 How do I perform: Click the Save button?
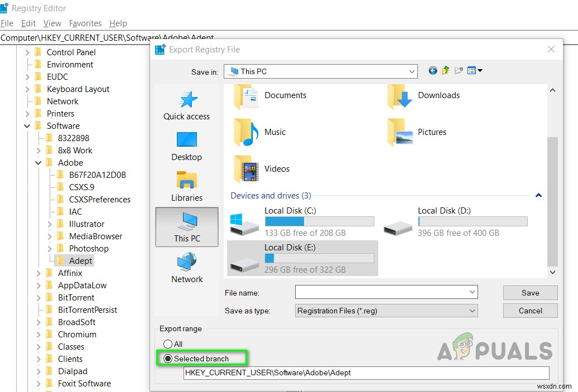point(529,292)
